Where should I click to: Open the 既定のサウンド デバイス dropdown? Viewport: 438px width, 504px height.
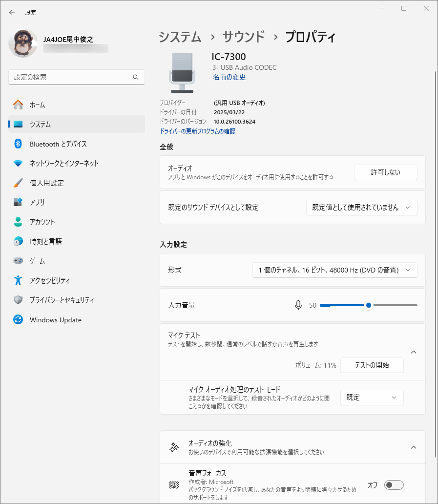(362, 208)
